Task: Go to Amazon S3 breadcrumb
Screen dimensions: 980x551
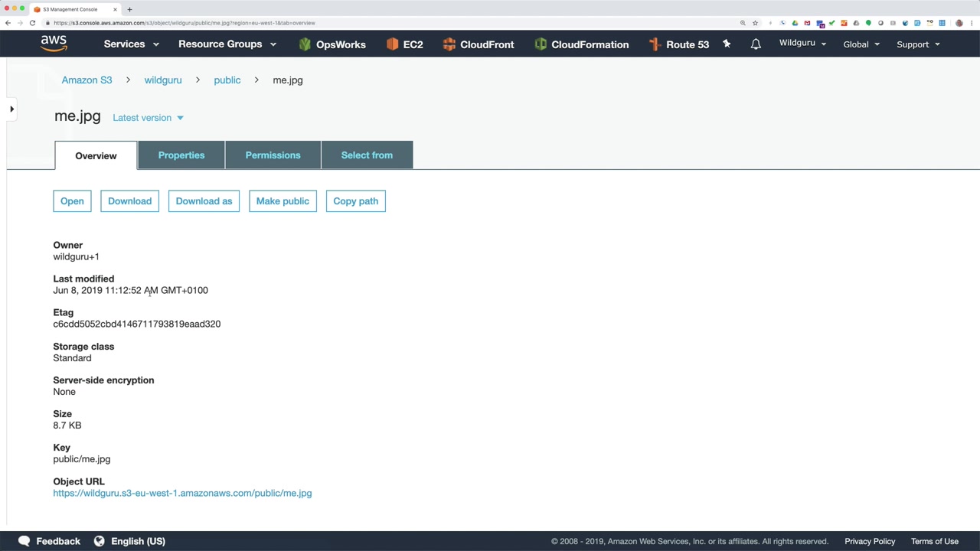Action: coord(87,80)
